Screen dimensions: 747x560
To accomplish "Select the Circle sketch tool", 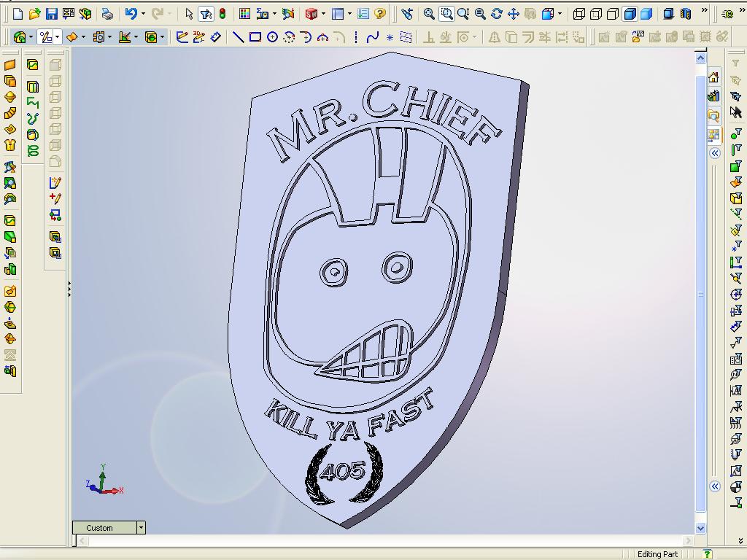I will coord(273,36).
